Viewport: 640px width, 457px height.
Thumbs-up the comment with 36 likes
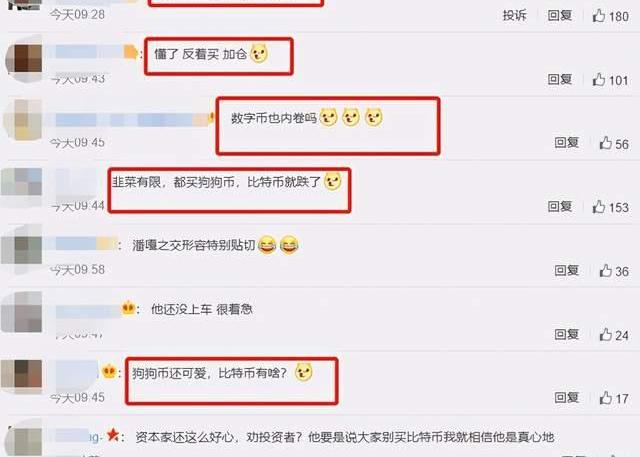click(x=614, y=271)
